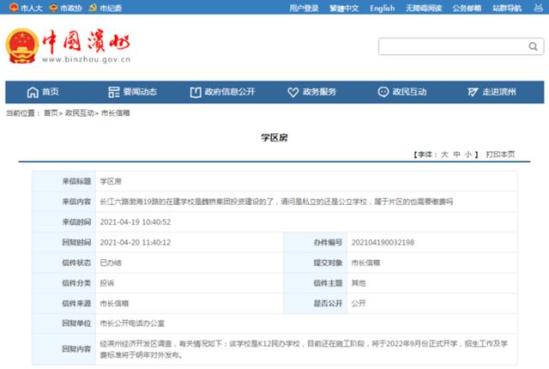Click the list icon next to 要闻动态

pos(114,92)
